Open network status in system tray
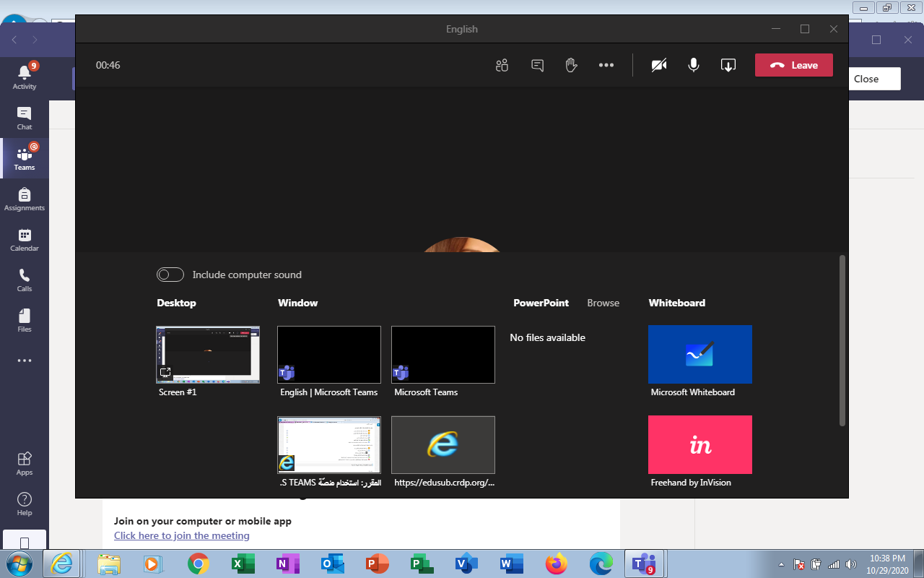Screen dimensions: 924x578 [834, 564]
